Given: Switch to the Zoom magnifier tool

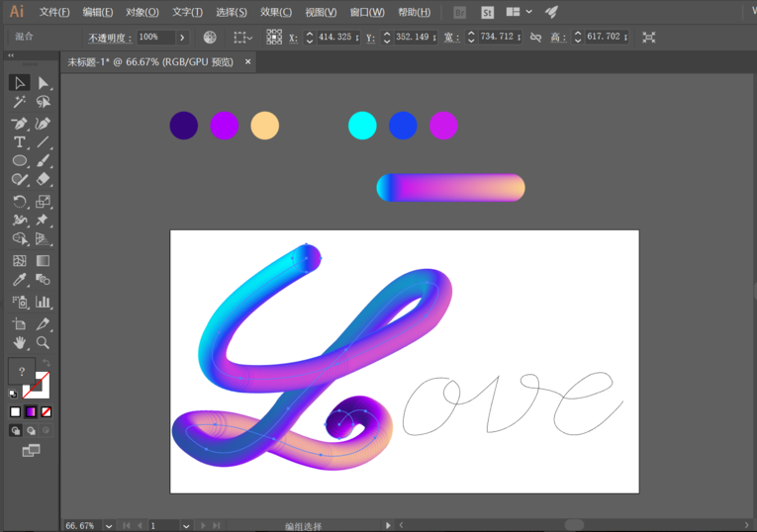Looking at the screenshot, I should click(x=43, y=343).
